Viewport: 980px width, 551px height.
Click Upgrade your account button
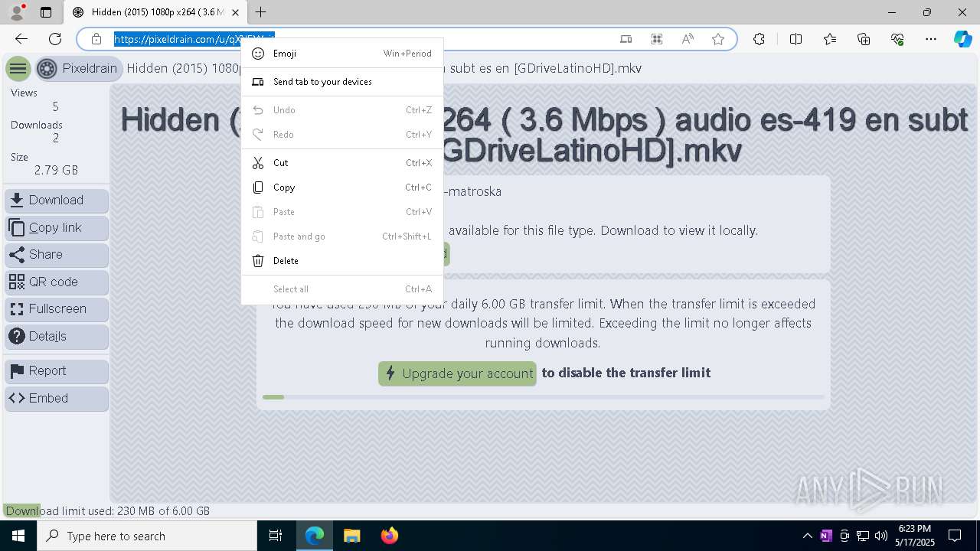pos(457,373)
